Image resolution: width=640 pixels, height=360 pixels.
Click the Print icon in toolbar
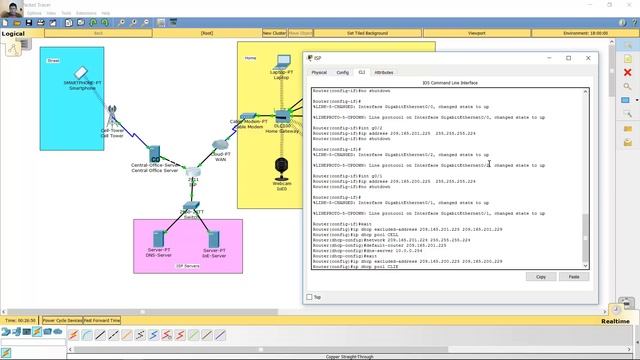click(40, 22)
